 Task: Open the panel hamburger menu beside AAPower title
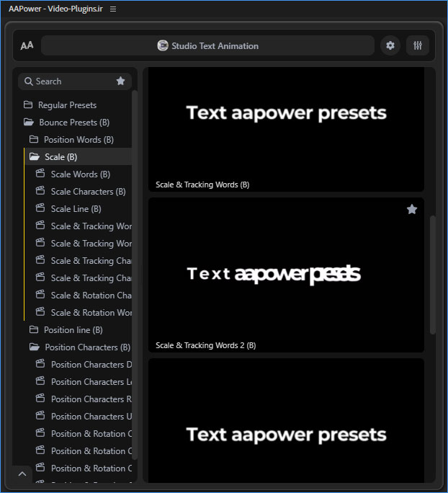(113, 9)
